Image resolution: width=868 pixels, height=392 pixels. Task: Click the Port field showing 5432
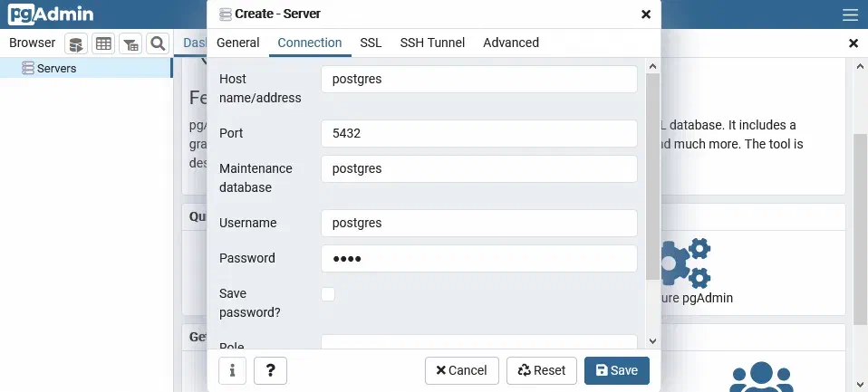[x=478, y=133]
